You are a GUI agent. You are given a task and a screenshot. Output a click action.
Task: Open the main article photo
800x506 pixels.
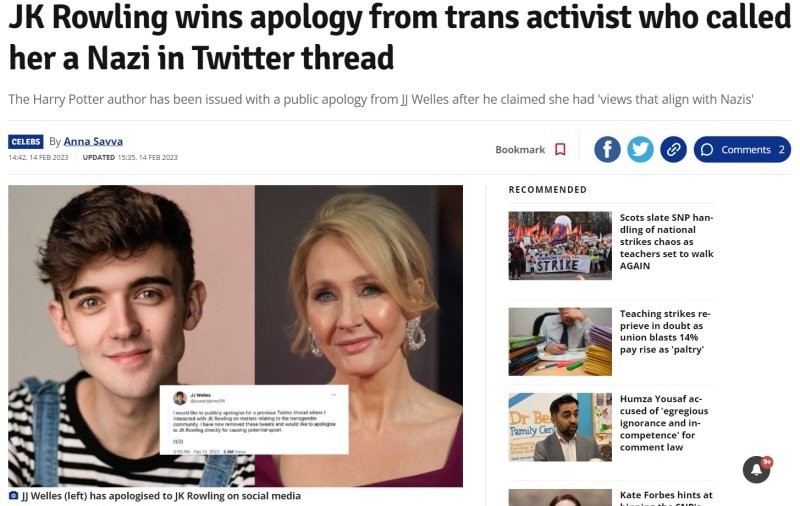point(235,336)
